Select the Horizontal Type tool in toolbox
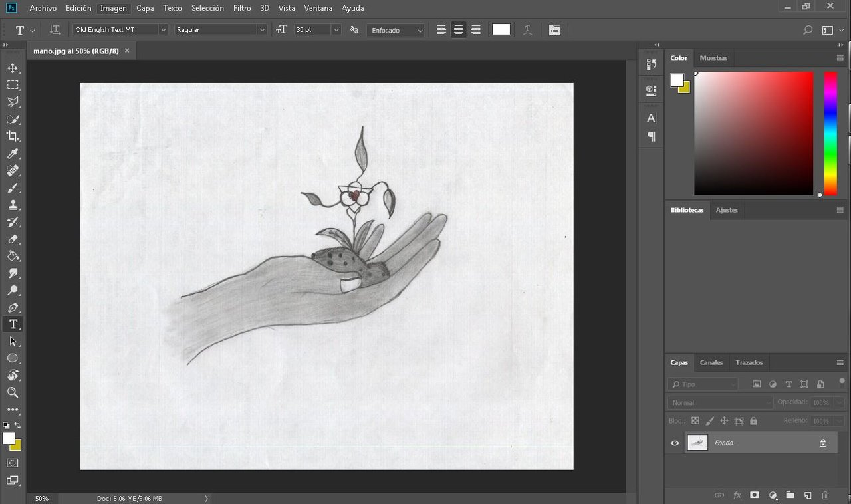Image resolution: width=851 pixels, height=504 pixels. tap(13, 324)
